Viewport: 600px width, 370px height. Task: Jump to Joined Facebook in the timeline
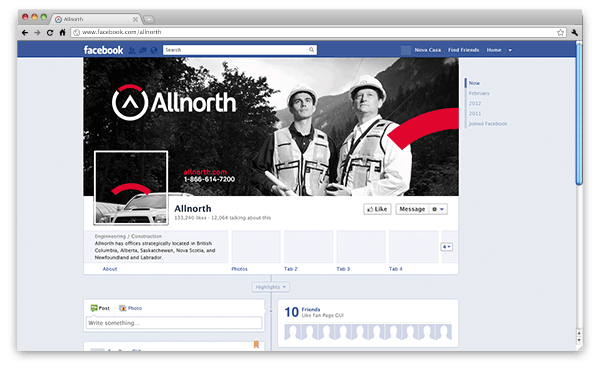coord(488,124)
